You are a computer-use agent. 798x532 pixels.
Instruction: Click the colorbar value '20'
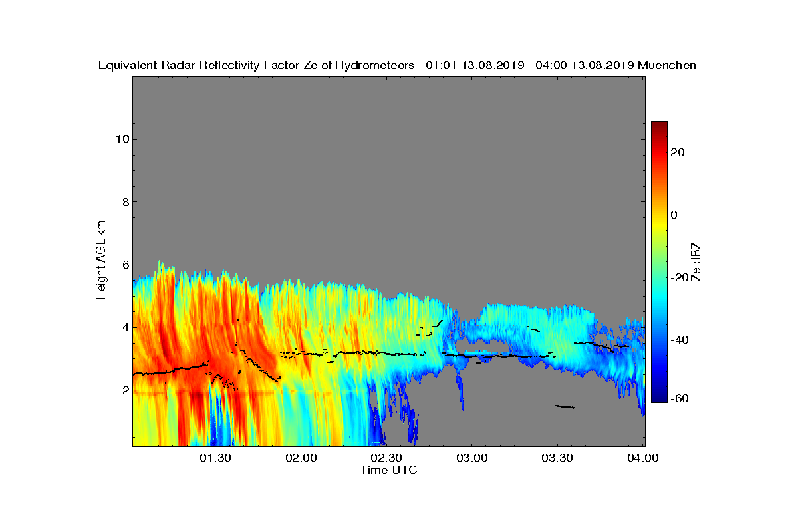[x=678, y=152]
